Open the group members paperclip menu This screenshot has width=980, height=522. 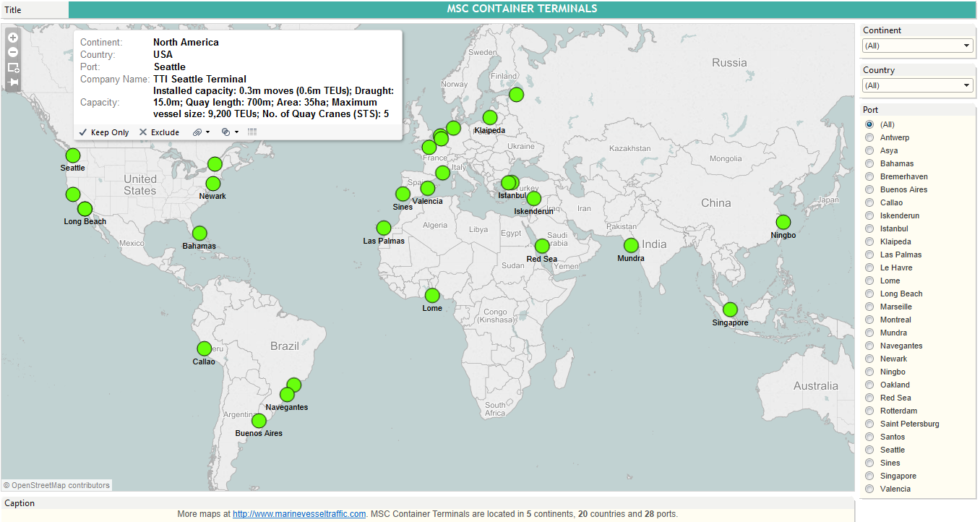(201, 132)
